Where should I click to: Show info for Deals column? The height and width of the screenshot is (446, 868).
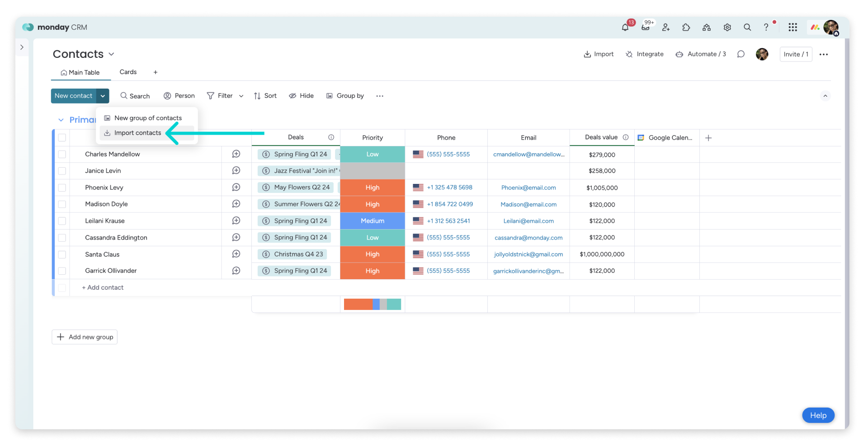(331, 137)
